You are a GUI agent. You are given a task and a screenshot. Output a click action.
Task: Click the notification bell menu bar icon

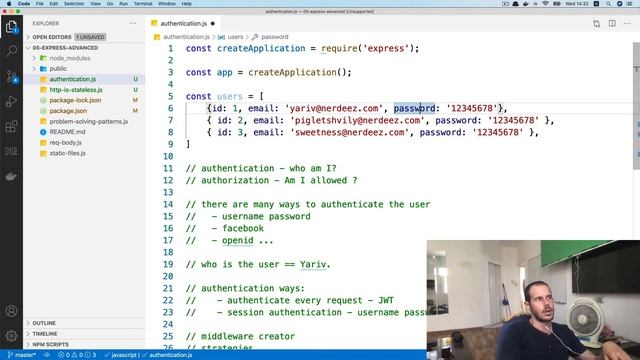516,4
